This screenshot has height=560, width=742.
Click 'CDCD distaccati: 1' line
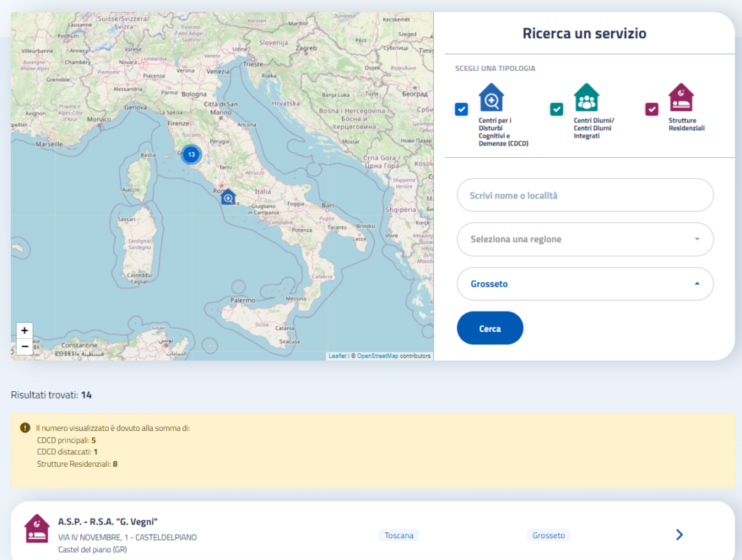coord(67,451)
